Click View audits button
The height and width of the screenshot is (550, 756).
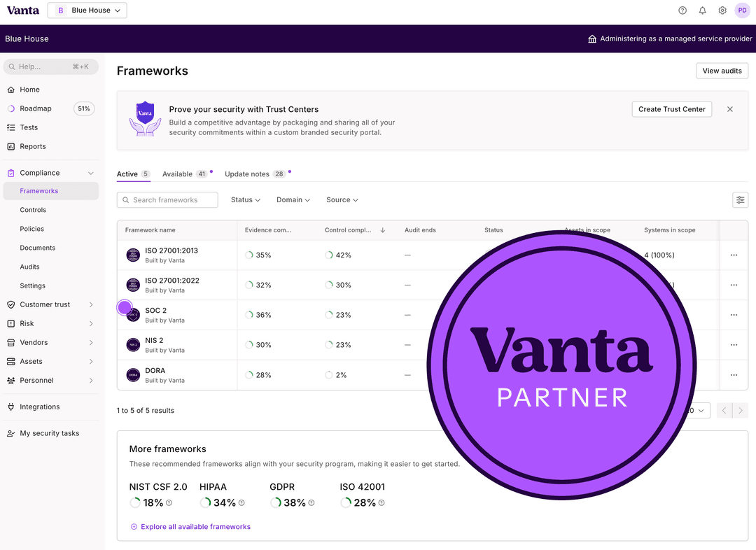722,71
